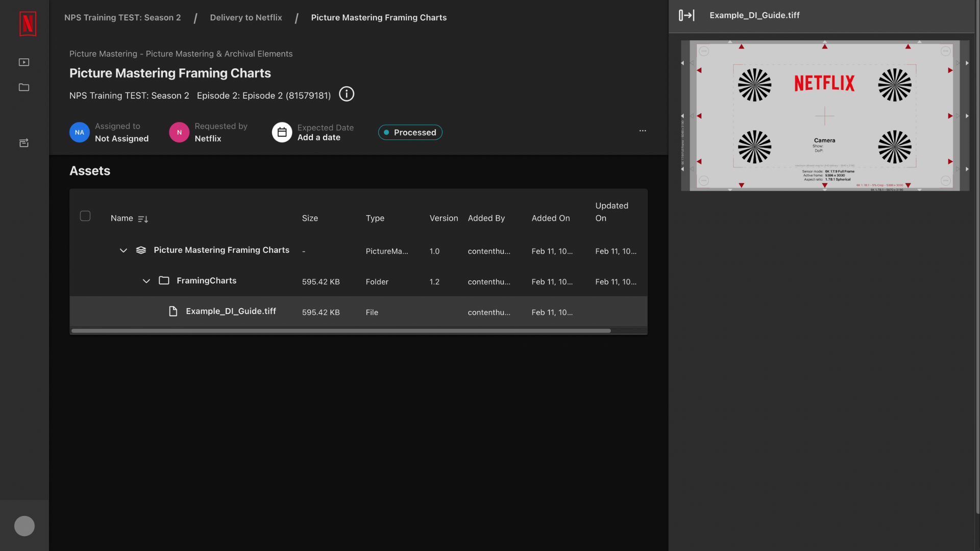Select the FramingCharts folder name
This screenshot has height=551, width=980.
207,281
